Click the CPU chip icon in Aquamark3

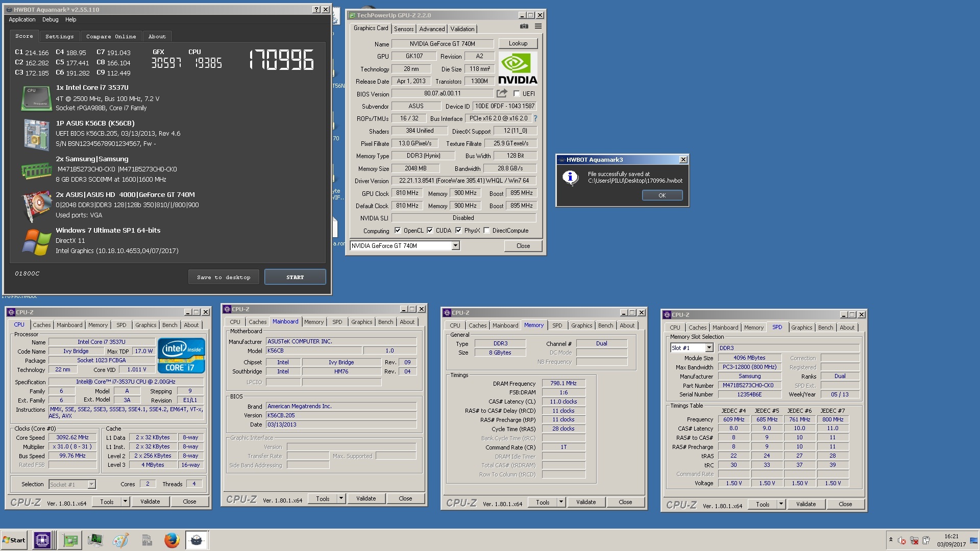(36, 98)
